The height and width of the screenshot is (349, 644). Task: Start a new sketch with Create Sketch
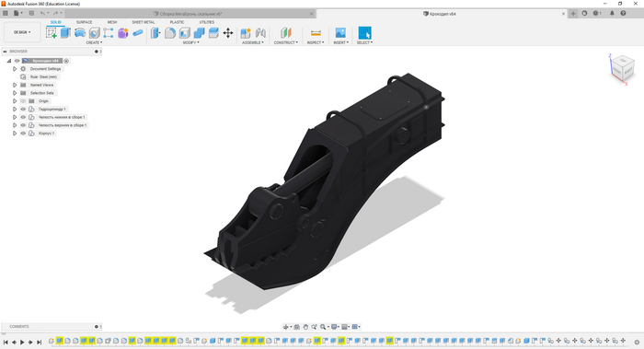pos(52,33)
